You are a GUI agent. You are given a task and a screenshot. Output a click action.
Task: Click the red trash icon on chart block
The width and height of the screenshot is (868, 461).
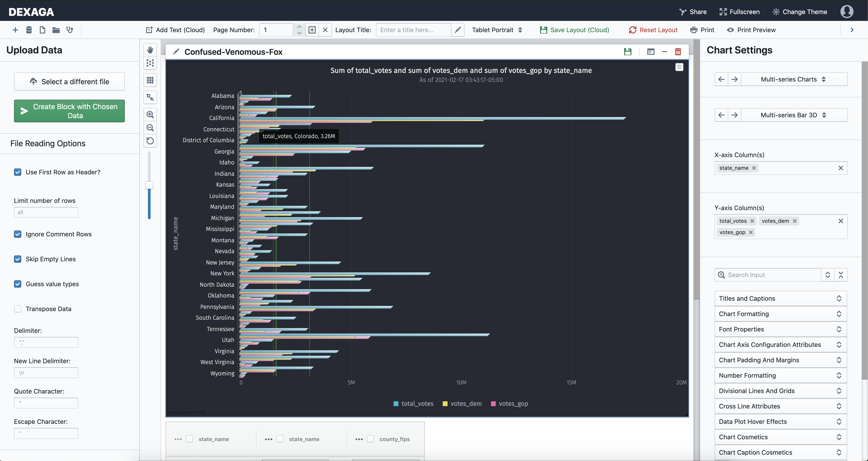678,52
